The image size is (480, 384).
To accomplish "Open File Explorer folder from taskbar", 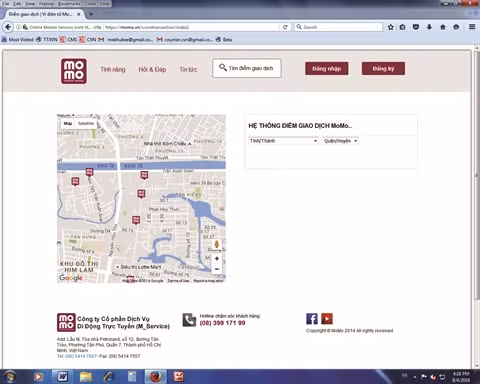I will click(x=86, y=377).
